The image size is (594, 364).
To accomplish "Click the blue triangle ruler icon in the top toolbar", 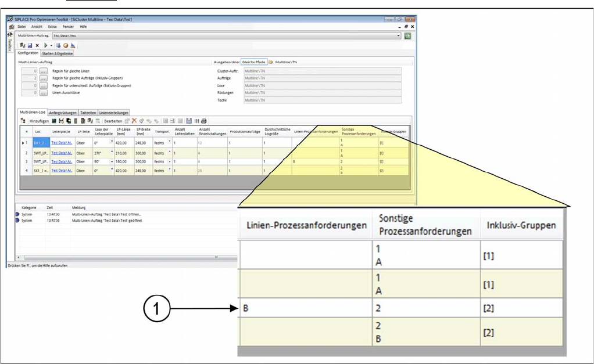I will [73, 45].
